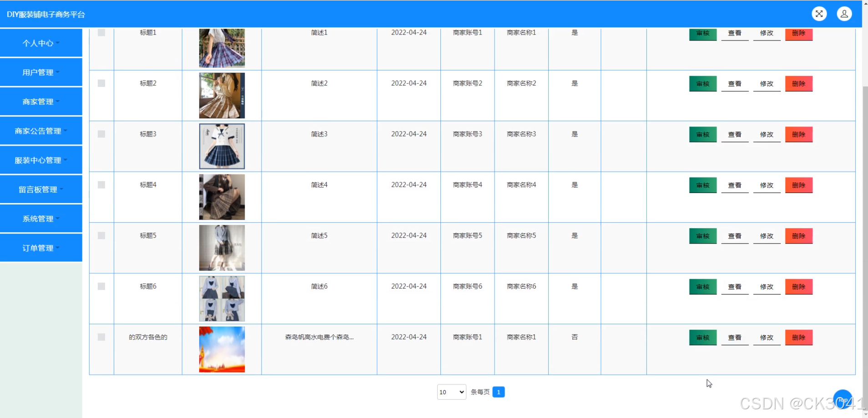Screen dimensions: 868x418
Task: Click 修改 for row 标题1
Action: tap(767, 34)
